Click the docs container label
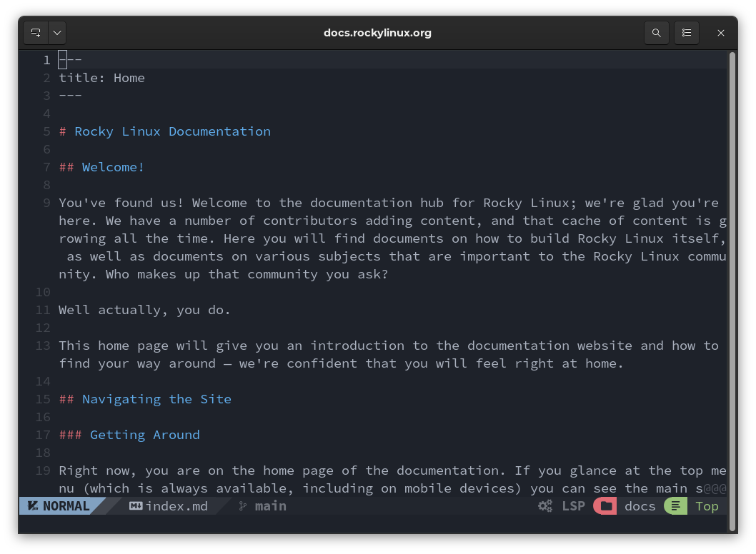 coord(640,506)
